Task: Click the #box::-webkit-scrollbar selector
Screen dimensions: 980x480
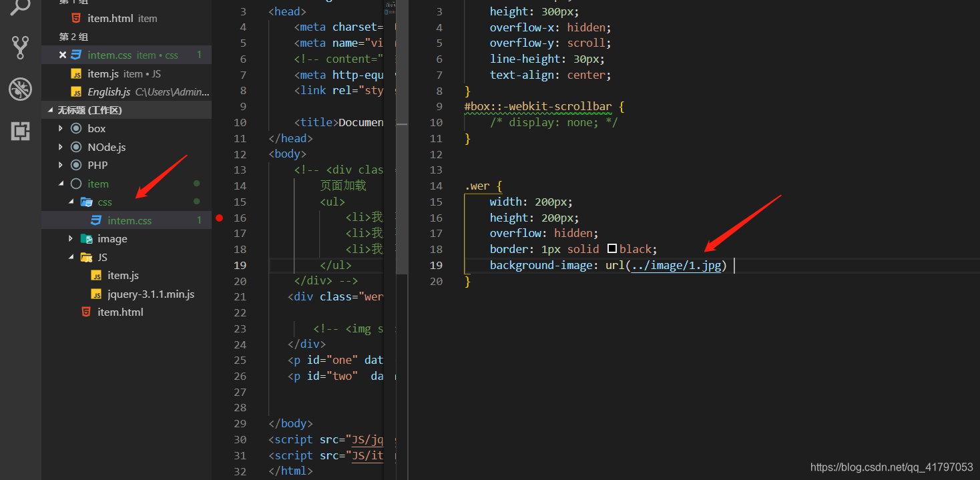Action: (538, 106)
